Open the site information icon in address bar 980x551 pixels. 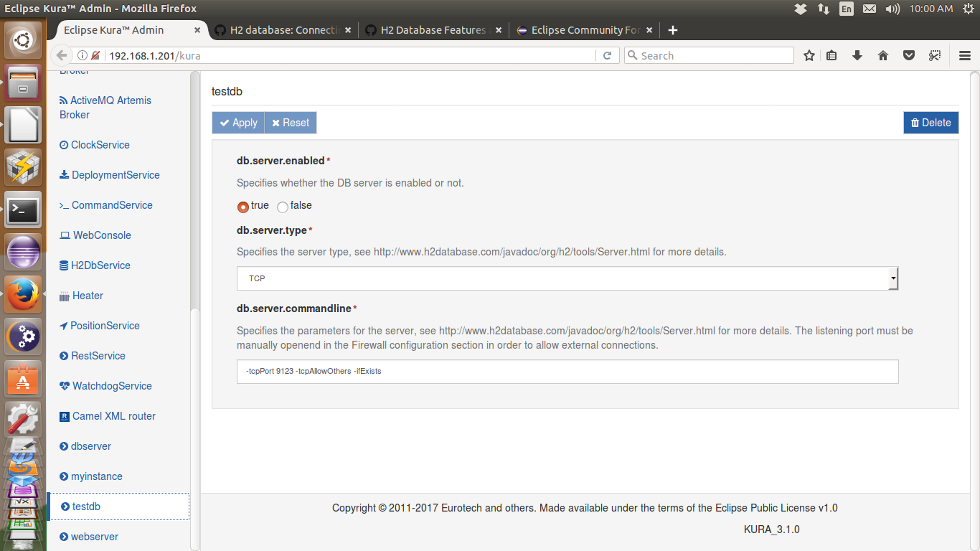point(83,55)
